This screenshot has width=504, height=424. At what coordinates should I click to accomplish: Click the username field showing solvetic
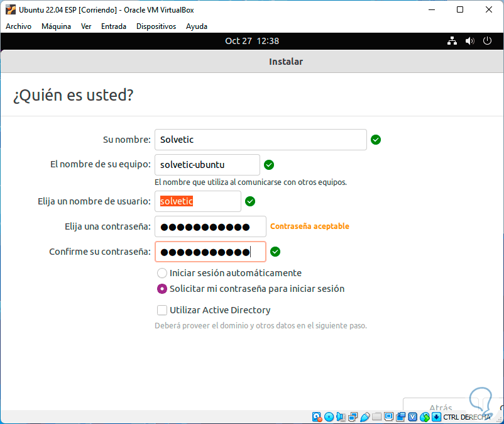point(198,201)
